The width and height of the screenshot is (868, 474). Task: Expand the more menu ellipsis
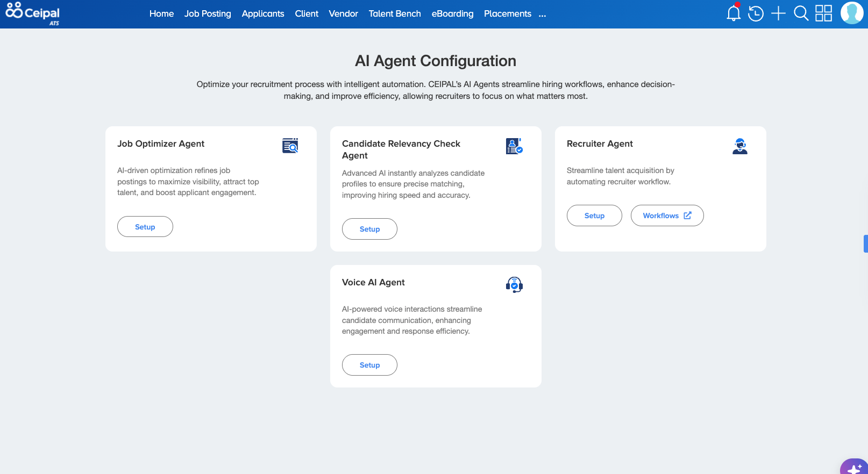pos(542,15)
